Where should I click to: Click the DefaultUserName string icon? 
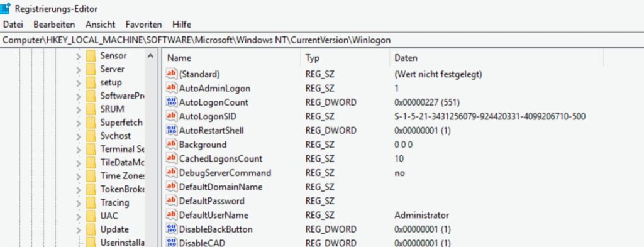[x=171, y=215]
